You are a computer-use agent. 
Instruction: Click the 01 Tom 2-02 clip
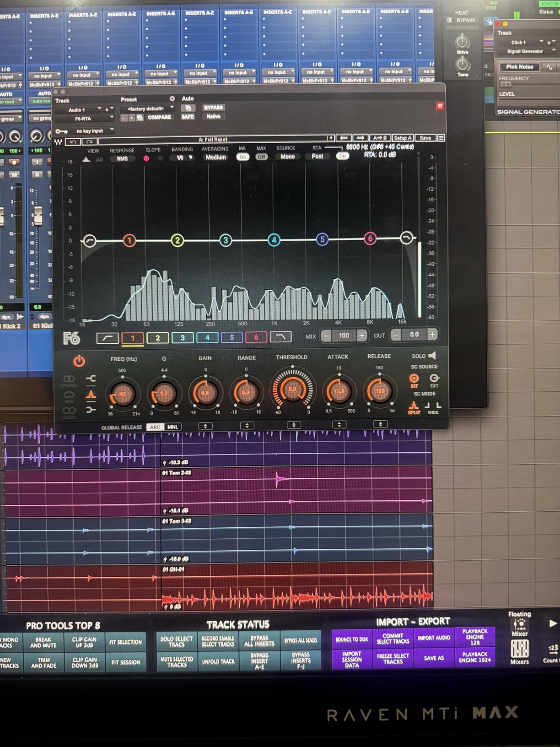(296, 490)
